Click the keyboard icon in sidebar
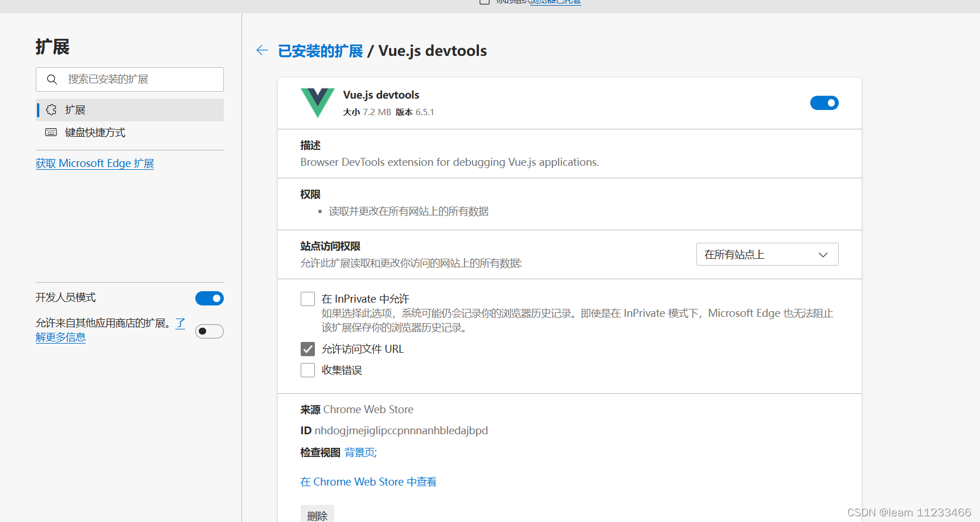Viewport: 980px width, 522px height. [x=51, y=132]
